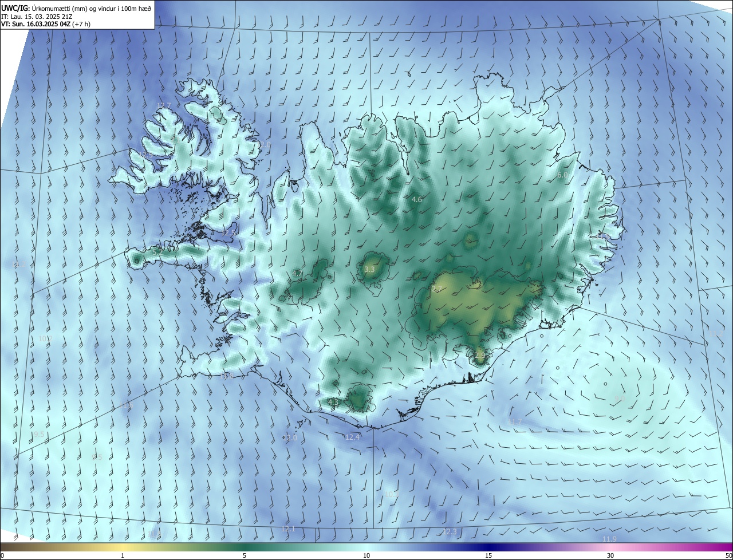The width and height of the screenshot is (733, 560).
Task: Click the 6.0 value in northeast Iceland
Action: [x=562, y=175]
